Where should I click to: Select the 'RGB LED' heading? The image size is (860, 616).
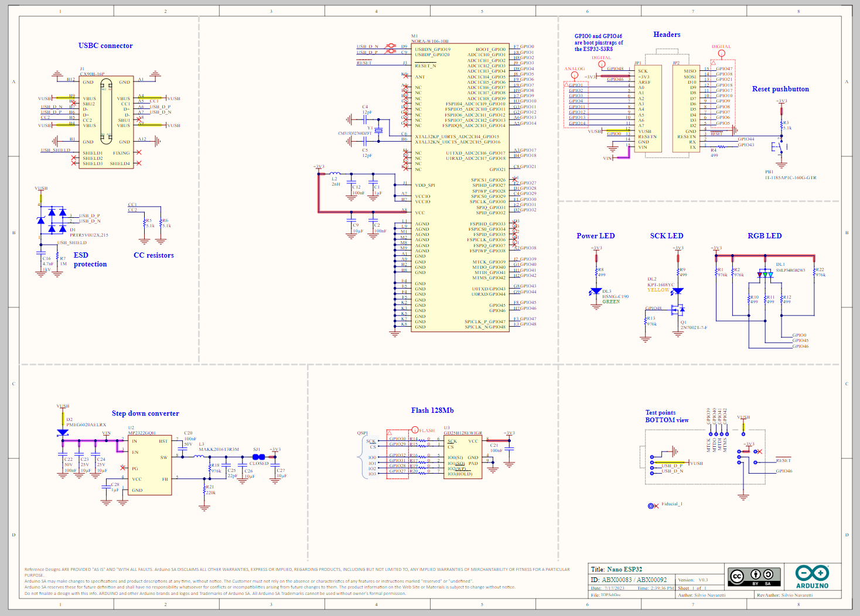765,236
